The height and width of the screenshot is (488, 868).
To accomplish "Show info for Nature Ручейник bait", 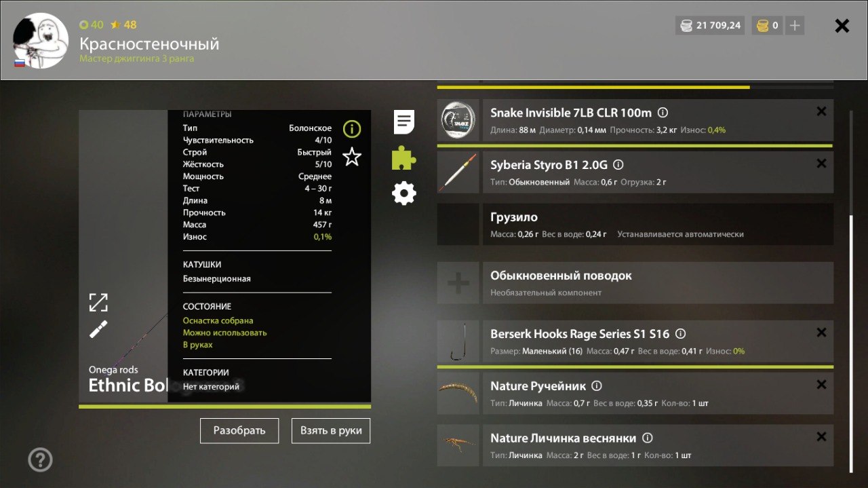I will point(597,386).
